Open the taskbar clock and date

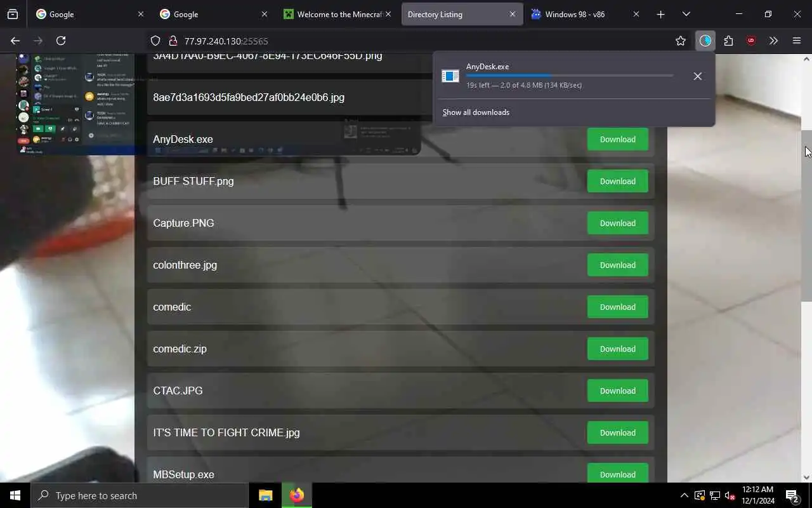pyautogui.click(x=757, y=495)
